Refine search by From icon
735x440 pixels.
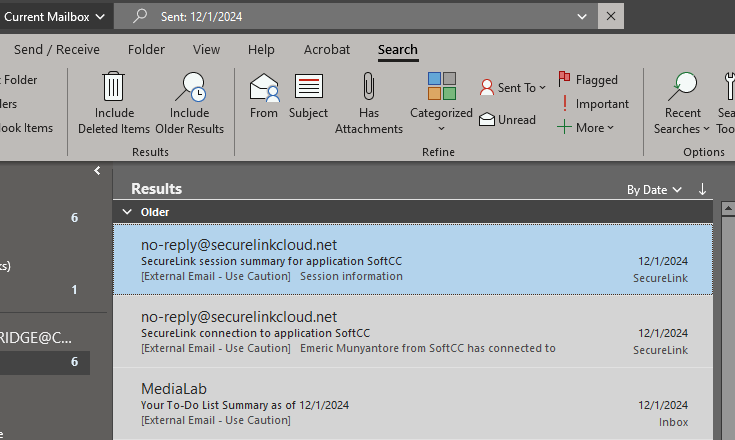coord(264,88)
